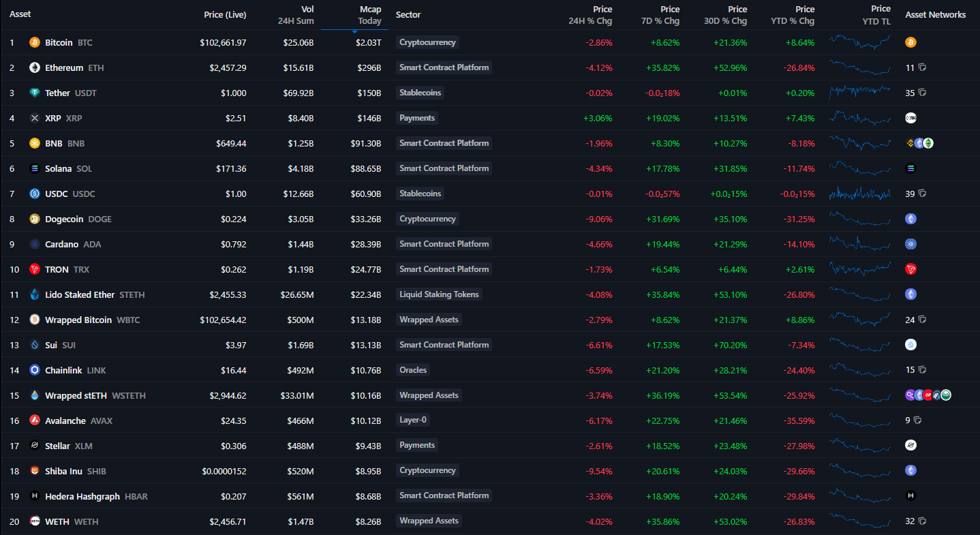This screenshot has width=980, height=535.
Task: Click the Wrapped Assets tag in WETH's row
Action: click(x=429, y=521)
